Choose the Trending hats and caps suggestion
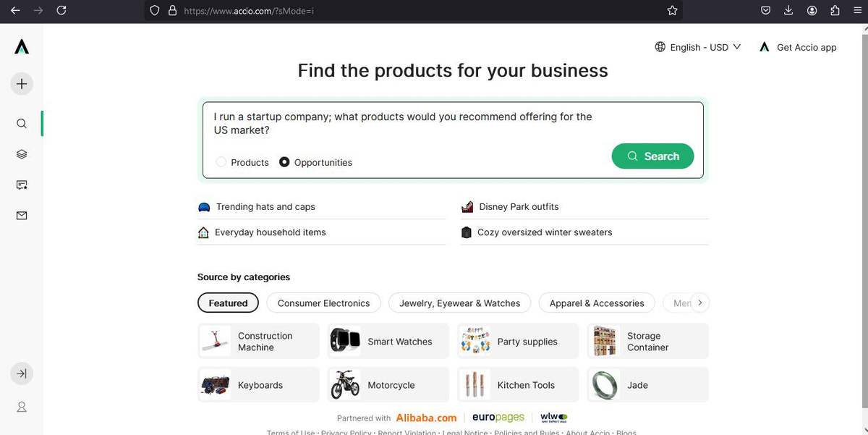Image resolution: width=868 pixels, height=435 pixels. pos(265,207)
